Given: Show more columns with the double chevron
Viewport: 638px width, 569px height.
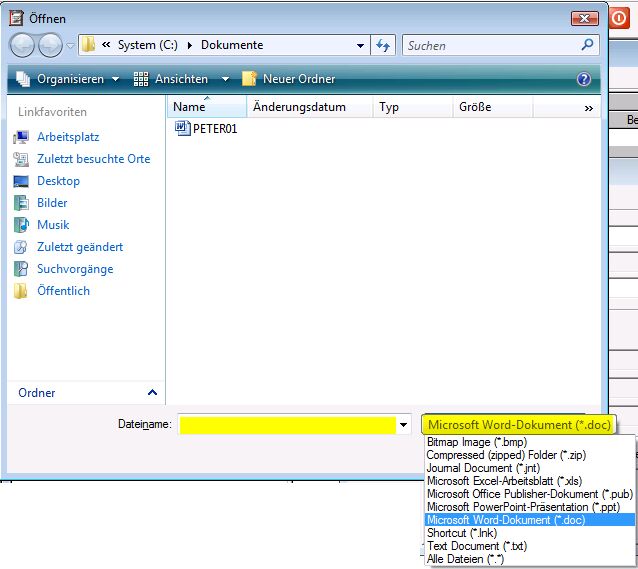Looking at the screenshot, I should [588, 108].
